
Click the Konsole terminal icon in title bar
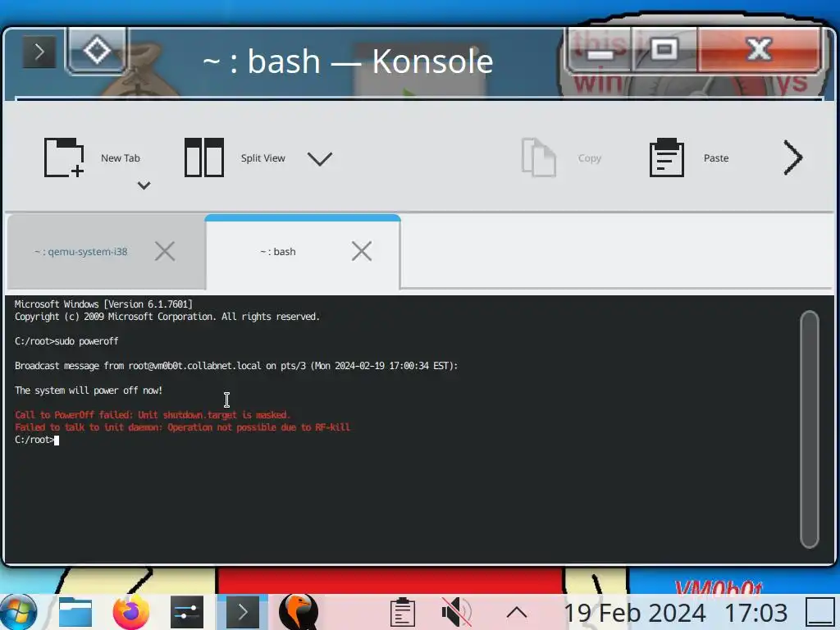[39, 52]
